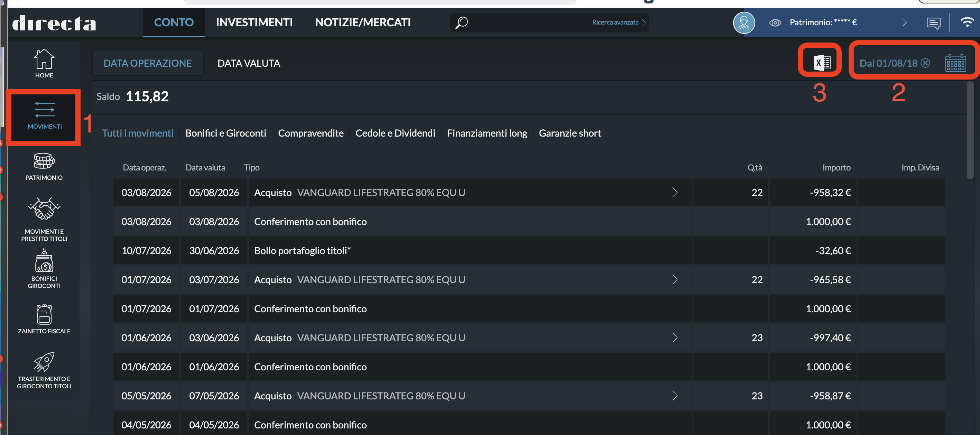This screenshot has width=980, height=435.
Task: Click the -32,60 € amount
Action: click(833, 251)
